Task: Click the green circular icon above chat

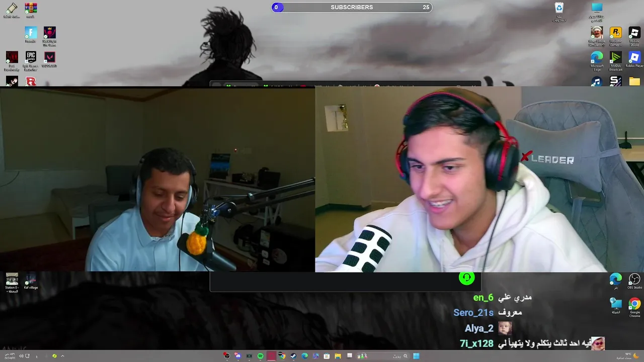Action: 466,278
